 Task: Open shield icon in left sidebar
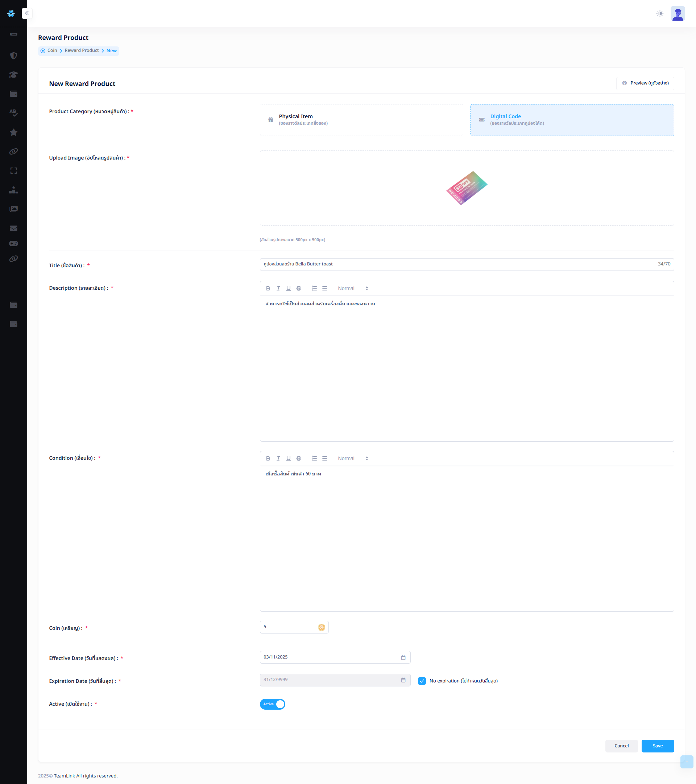[x=13, y=55]
